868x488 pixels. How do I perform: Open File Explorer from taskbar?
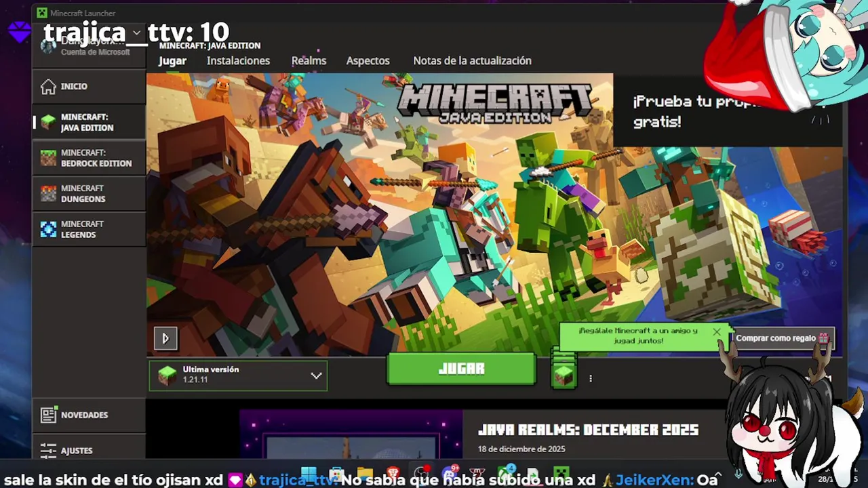pos(365,474)
